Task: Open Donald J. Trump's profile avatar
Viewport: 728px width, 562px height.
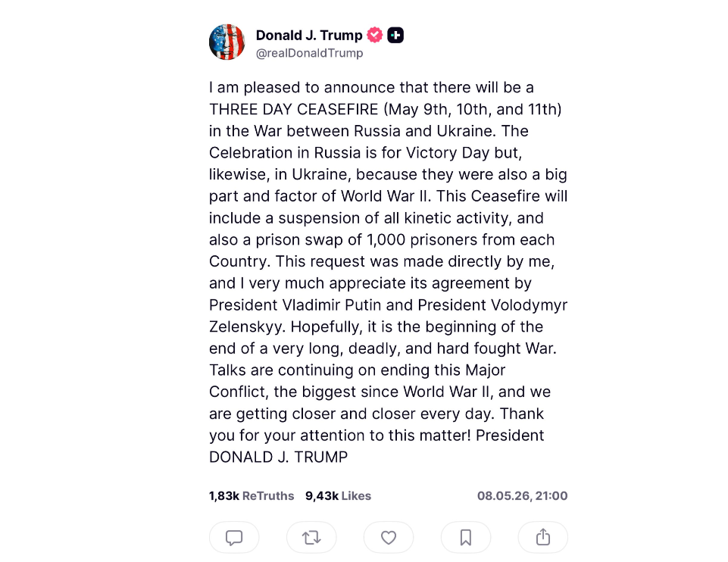Action: click(227, 42)
